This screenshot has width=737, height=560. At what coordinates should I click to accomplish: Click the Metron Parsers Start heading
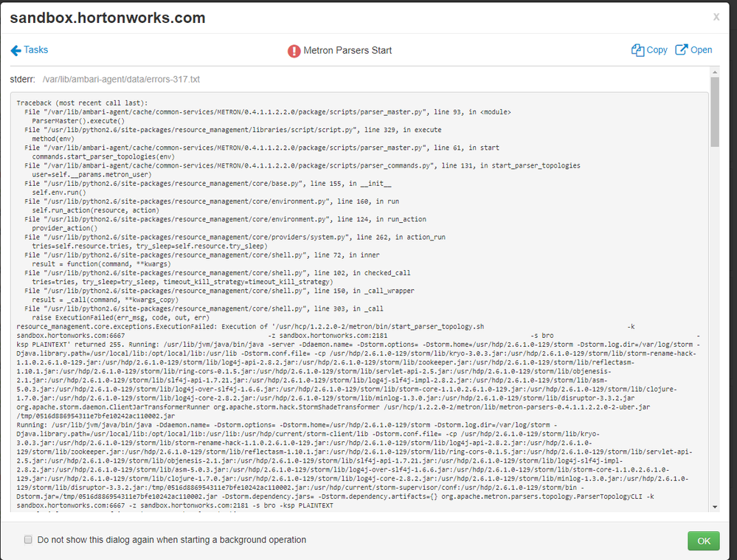pos(348,50)
